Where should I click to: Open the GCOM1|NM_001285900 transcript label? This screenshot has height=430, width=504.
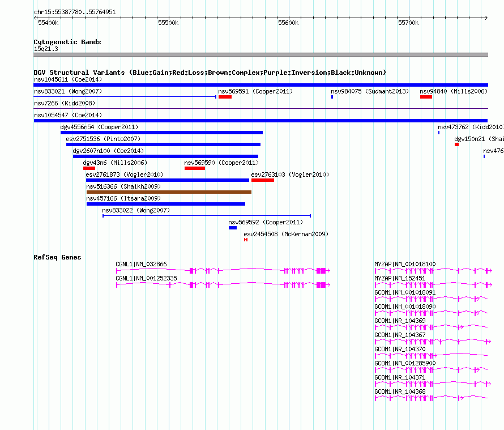coord(405,363)
